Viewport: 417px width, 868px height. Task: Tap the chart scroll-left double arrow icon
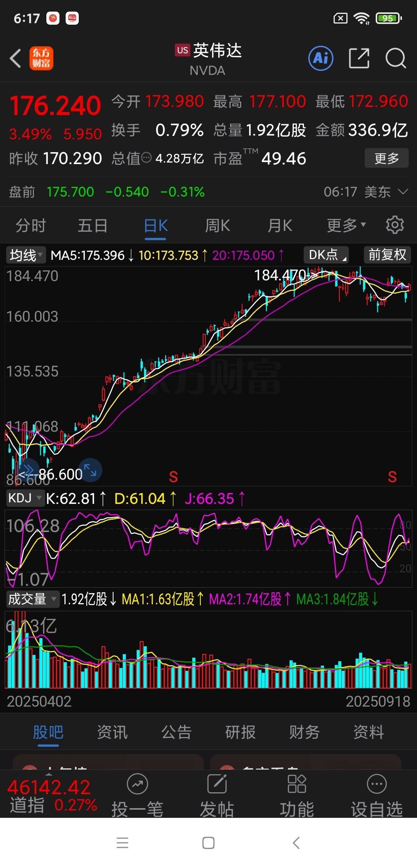pyautogui.click(x=28, y=470)
